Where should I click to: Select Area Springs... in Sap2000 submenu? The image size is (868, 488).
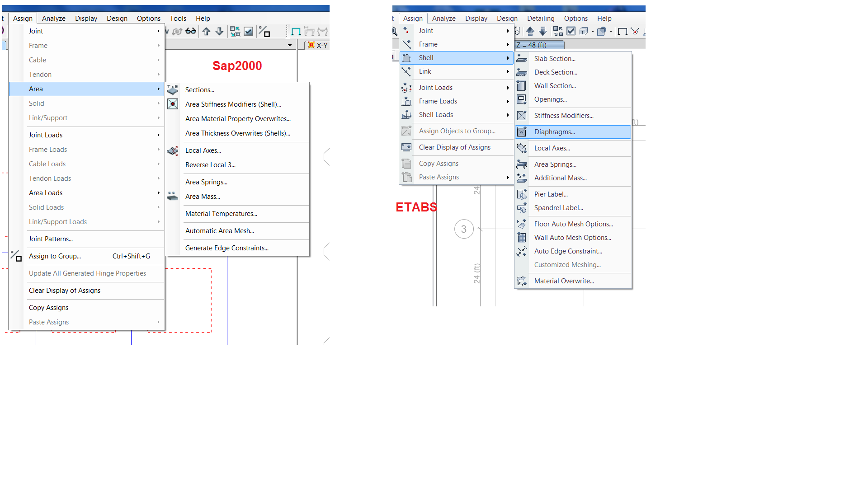click(206, 182)
